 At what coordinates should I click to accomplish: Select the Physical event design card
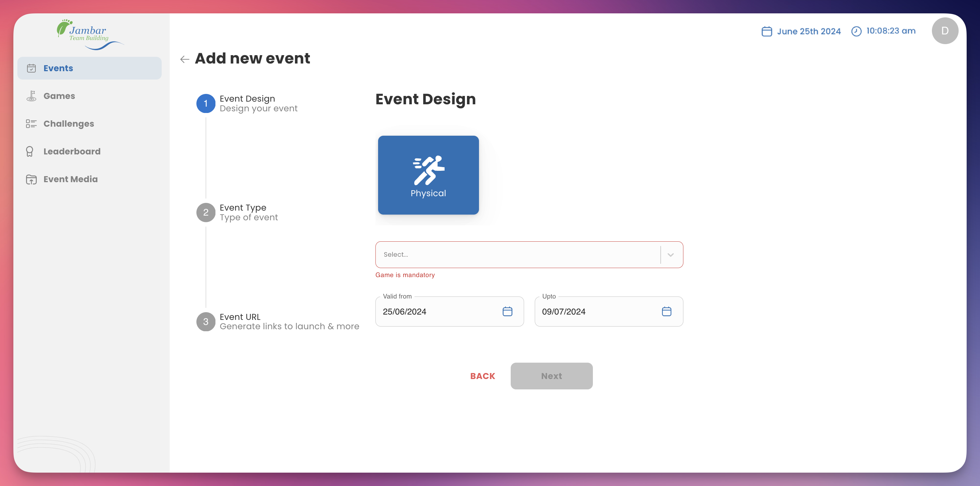(x=428, y=175)
